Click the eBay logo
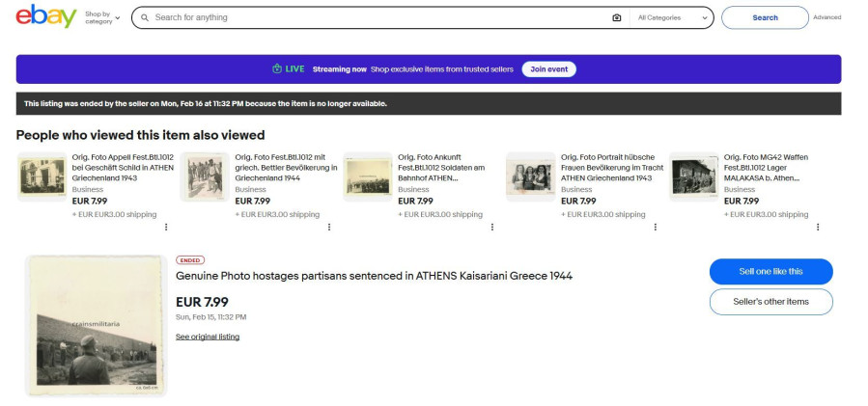This screenshot has width=868, height=406. click(x=45, y=16)
